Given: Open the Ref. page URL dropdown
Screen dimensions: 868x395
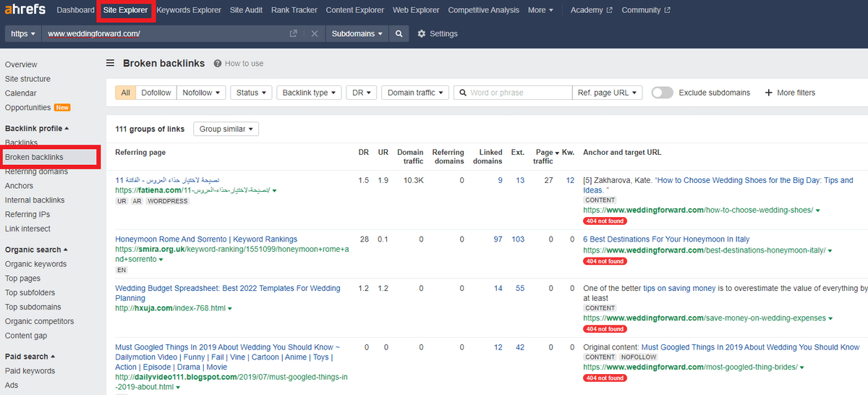Looking at the screenshot, I should pos(607,93).
